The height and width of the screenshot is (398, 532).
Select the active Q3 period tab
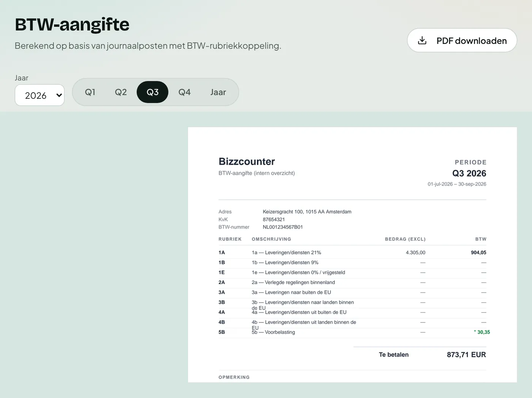click(152, 92)
